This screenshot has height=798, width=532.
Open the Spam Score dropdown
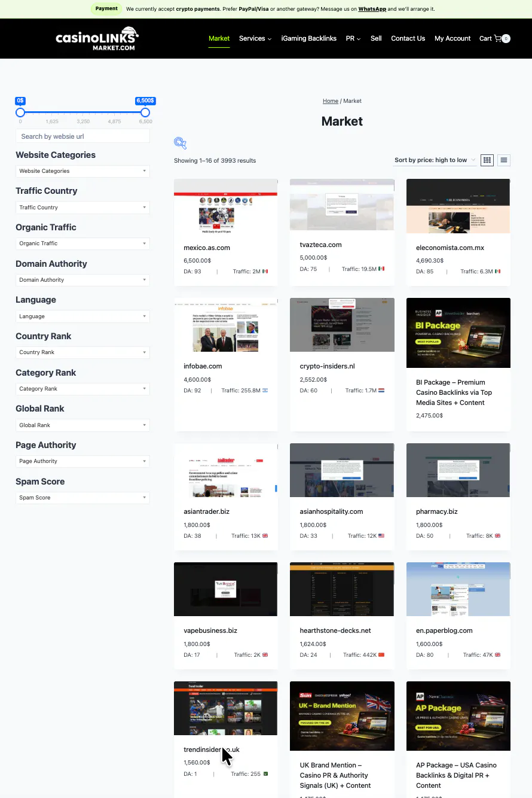click(x=82, y=498)
